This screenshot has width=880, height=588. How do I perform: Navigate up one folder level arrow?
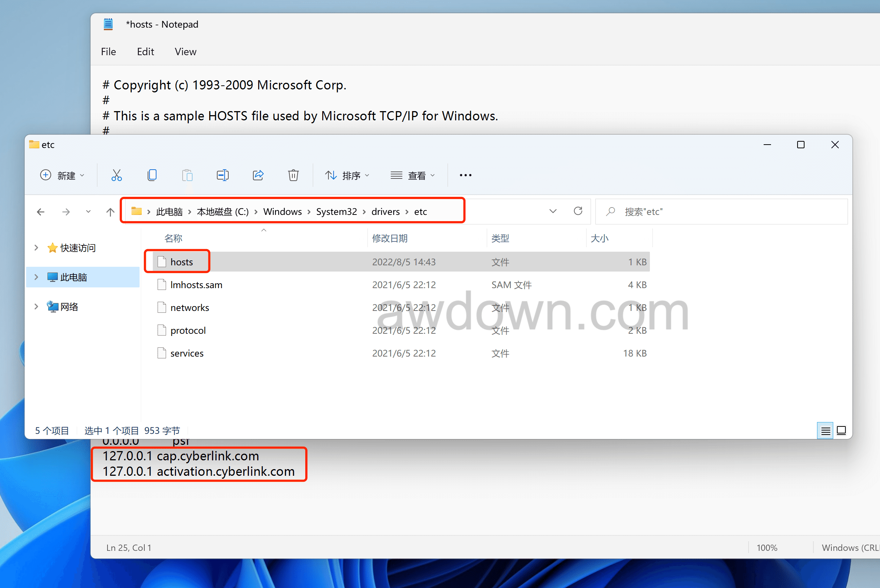(110, 212)
